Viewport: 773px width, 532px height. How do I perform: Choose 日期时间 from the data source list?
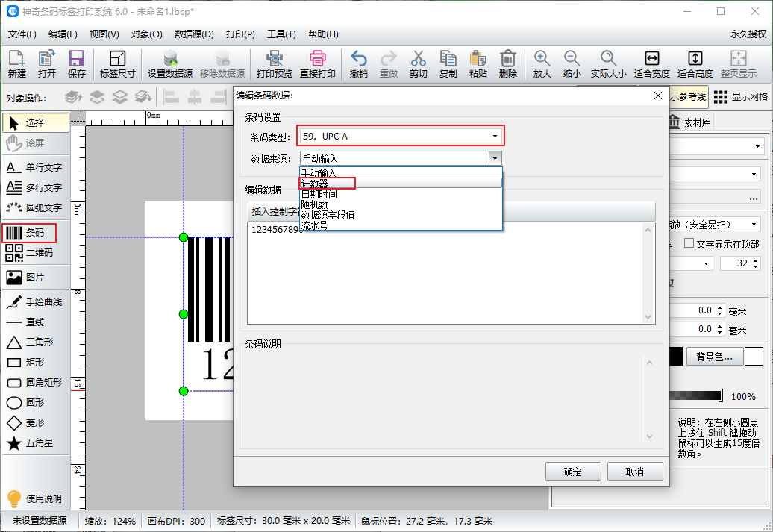click(401, 194)
